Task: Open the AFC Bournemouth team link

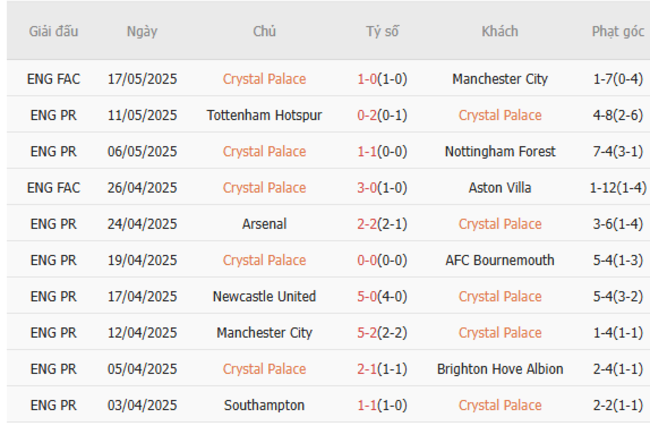Action: click(x=499, y=260)
